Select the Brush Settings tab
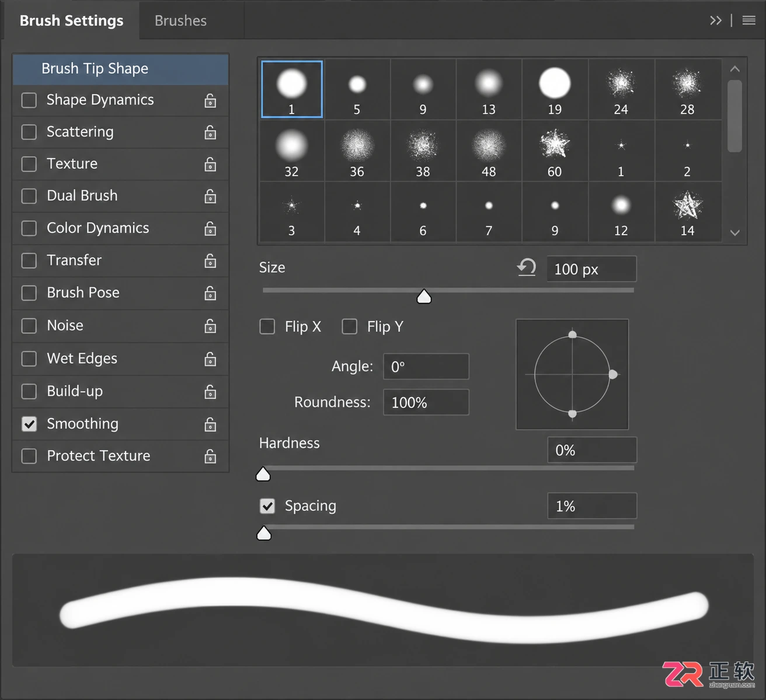766x700 pixels. click(x=71, y=20)
